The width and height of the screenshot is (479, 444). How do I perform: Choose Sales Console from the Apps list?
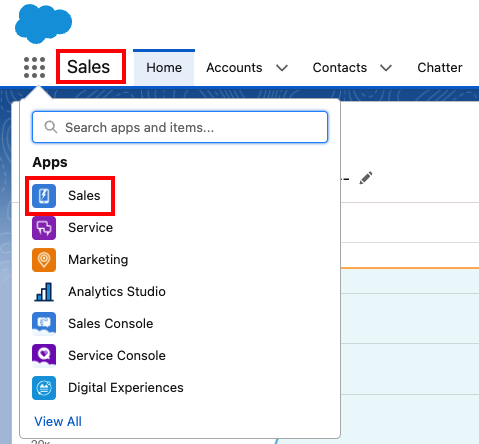111,324
